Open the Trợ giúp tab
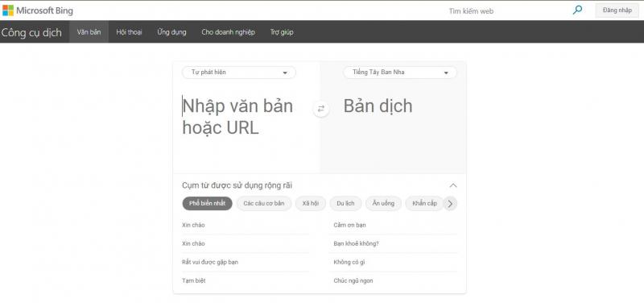Image resolution: width=644 pixels, height=303 pixels. 282,32
